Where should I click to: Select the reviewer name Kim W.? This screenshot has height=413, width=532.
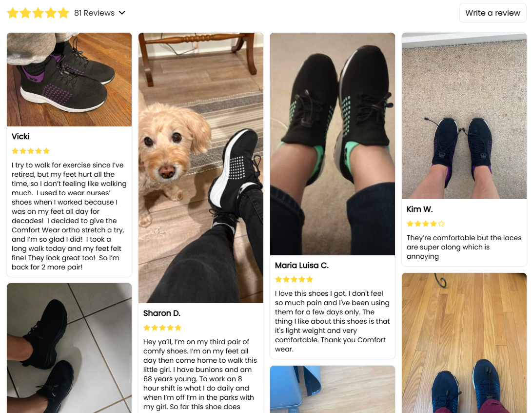[x=420, y=209]
